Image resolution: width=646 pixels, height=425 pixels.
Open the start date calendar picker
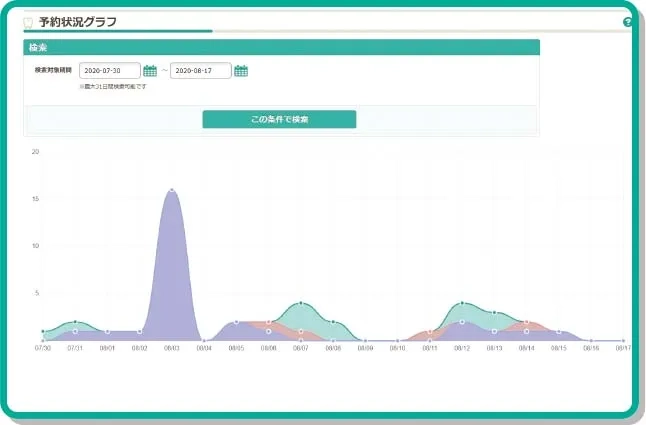point(150,71)
